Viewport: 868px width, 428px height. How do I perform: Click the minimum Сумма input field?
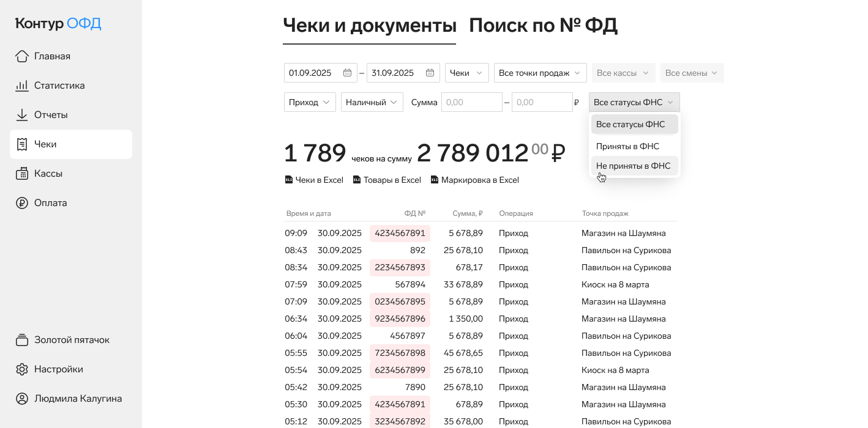click(x=471, y=102)
